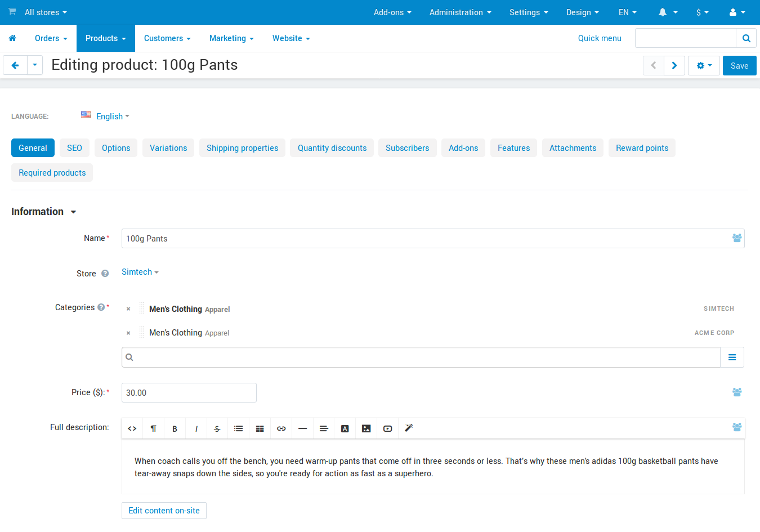Click Edit content on-site button
Viewport: 760px width, 532px height.
coord(164,511)
